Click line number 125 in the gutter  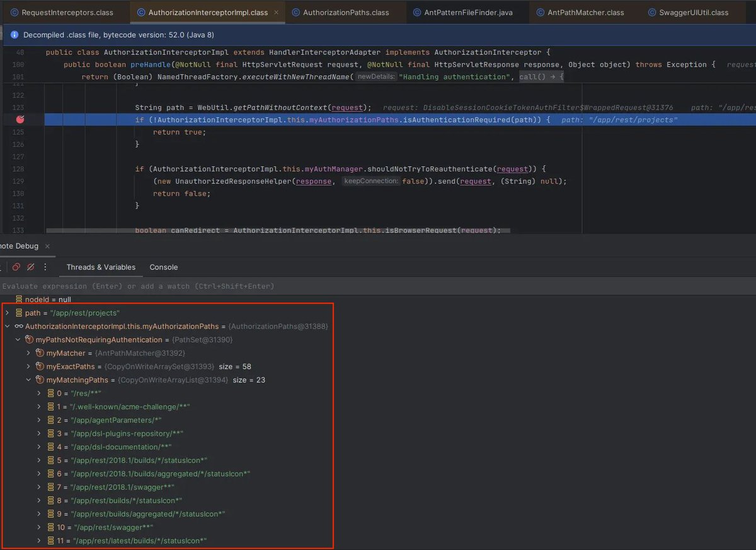coord(19,132)
